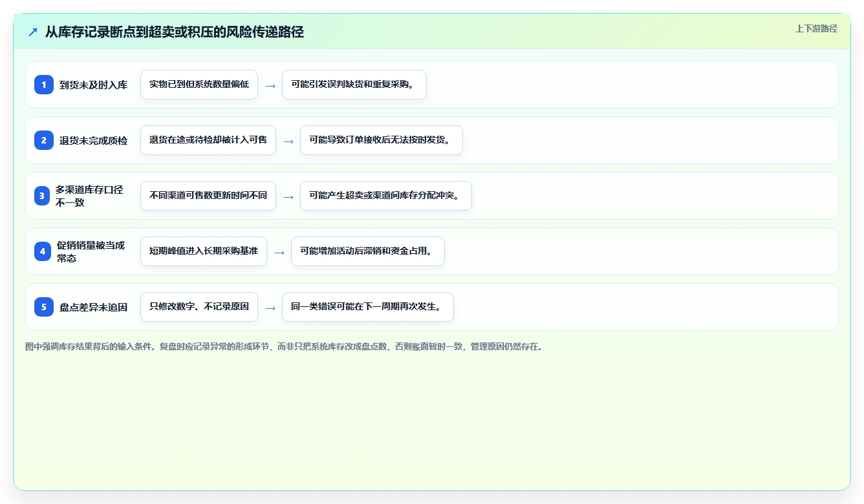Select the 到货未及时入库 label
Image resolution: width=864 pixels, height=504 pixels.
tap(94, 85)
